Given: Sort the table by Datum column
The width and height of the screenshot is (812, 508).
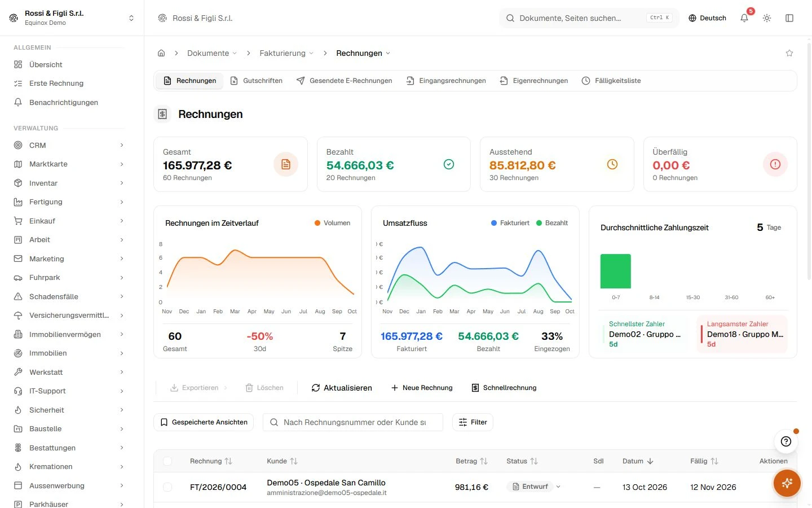Looking at the screenshot, I should click(x=638, y=461).
